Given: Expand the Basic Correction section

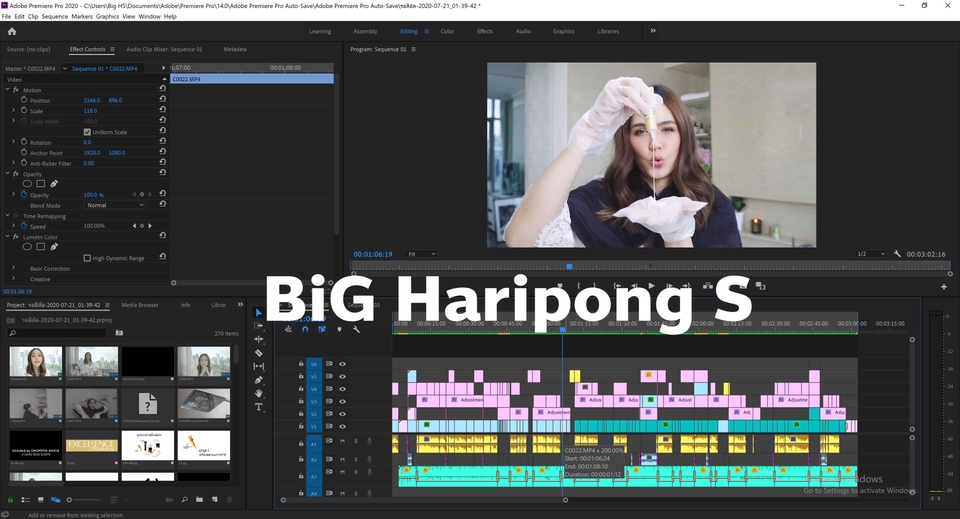Looking at the screenshot, I should click(x=14, y=269).
